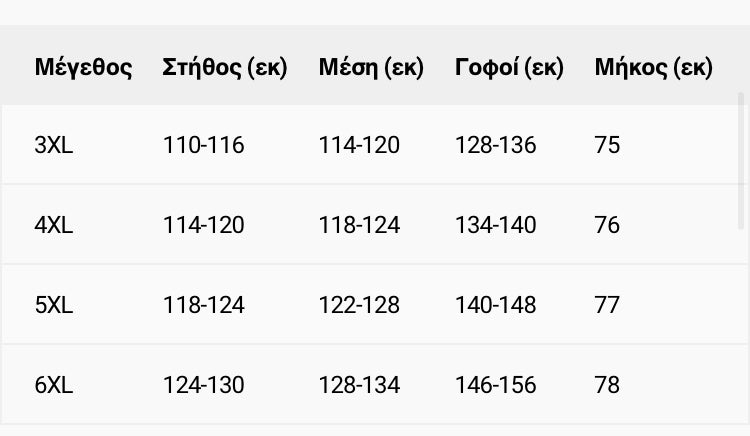
Task: Click length value 75 in 3XL row
Action: (x=607, y=145)
